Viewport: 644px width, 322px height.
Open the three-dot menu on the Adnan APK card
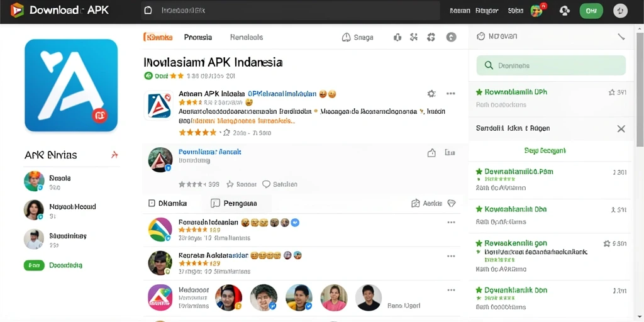point(450,94)
